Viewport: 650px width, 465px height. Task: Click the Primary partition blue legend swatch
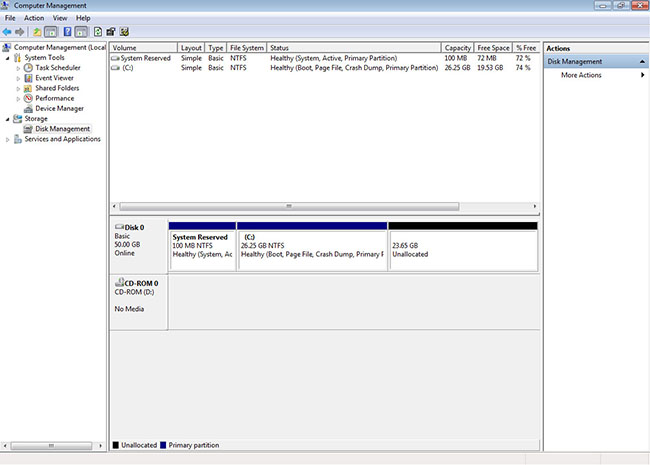tap(163, 445)
